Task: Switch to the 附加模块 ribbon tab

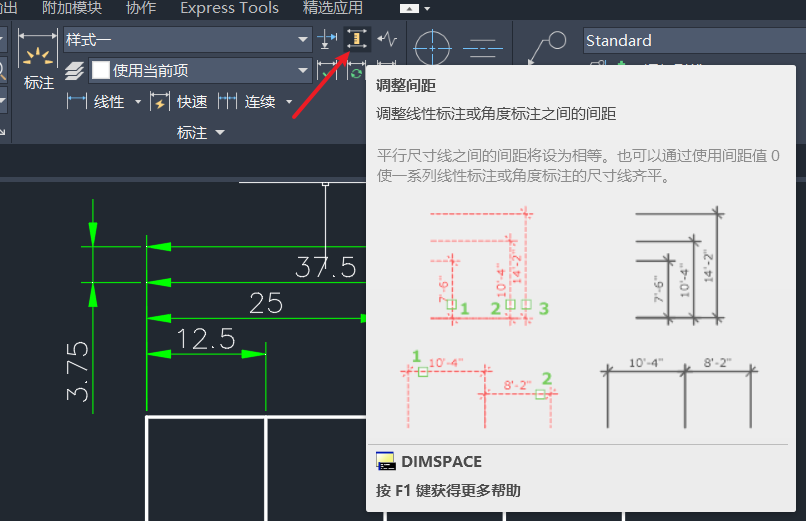Action: tap(72, 8)
